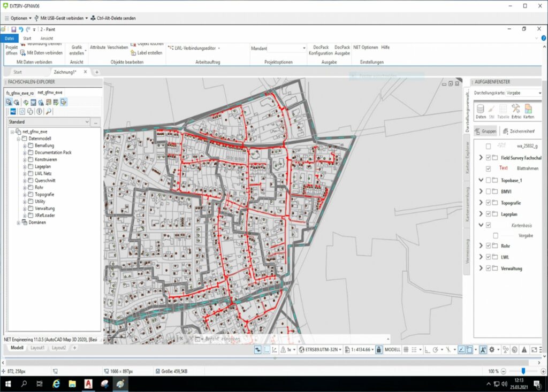Open the Datei ribbon tab
This screenshot has height=392, width=548.
coord(9,39)
